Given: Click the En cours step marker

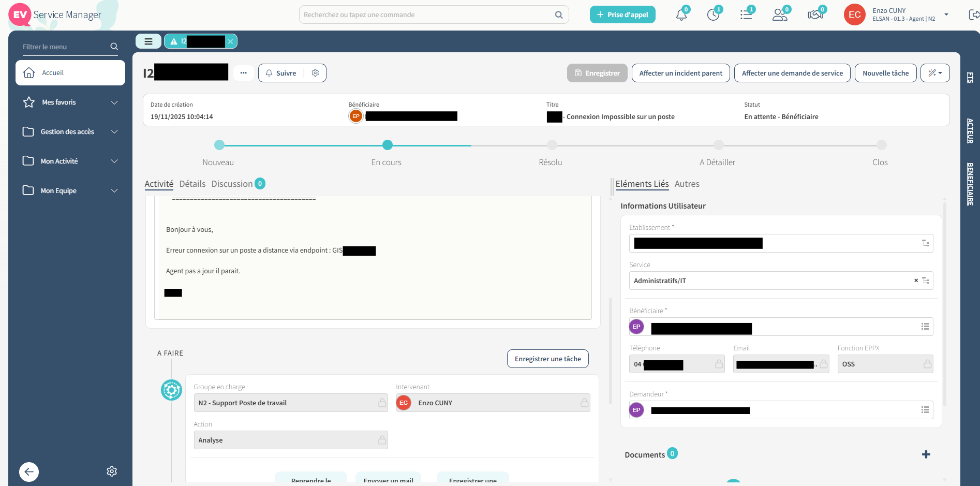Looking at the screenshot, I should click(387, 145).
